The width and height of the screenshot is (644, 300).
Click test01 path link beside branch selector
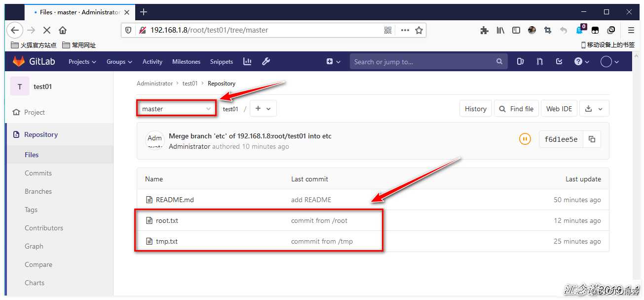point(230,109)
